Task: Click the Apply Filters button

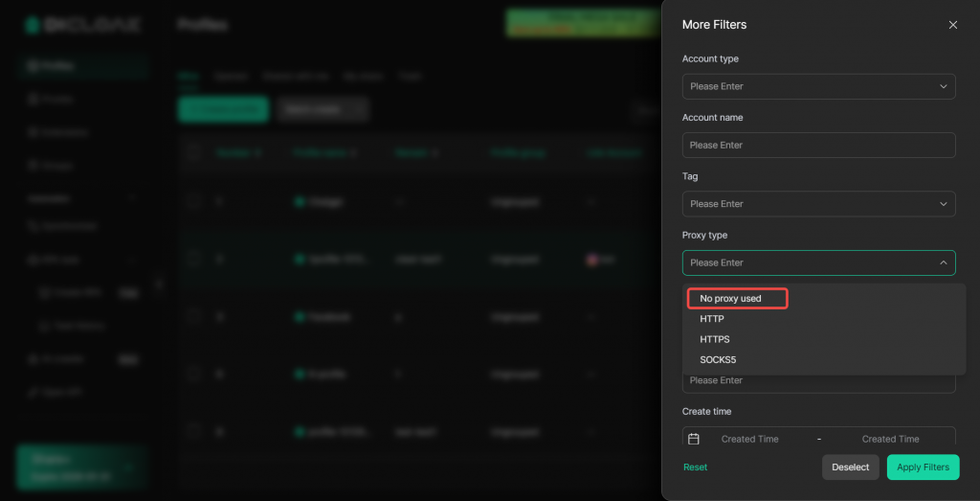Action: coord(923,467)
